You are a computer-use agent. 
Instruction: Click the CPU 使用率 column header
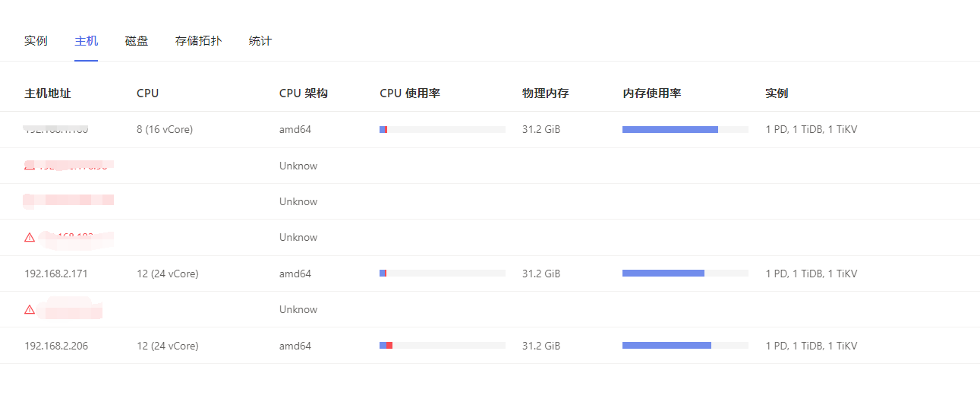pyautogui.click(x=410, y=93)
